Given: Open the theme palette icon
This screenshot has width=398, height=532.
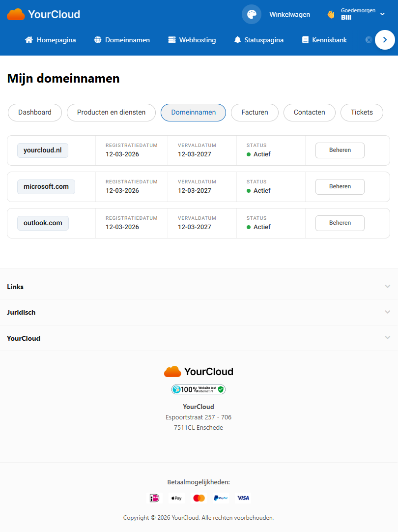Looking at the screenshot, I should [252, 14].
